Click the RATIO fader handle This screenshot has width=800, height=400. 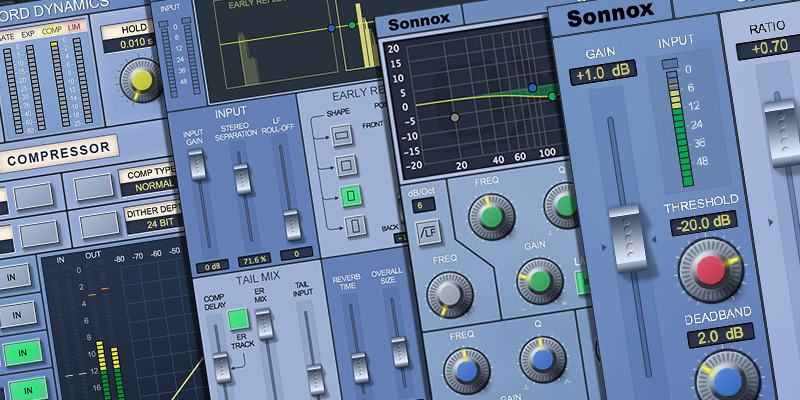tap(782, 132)
